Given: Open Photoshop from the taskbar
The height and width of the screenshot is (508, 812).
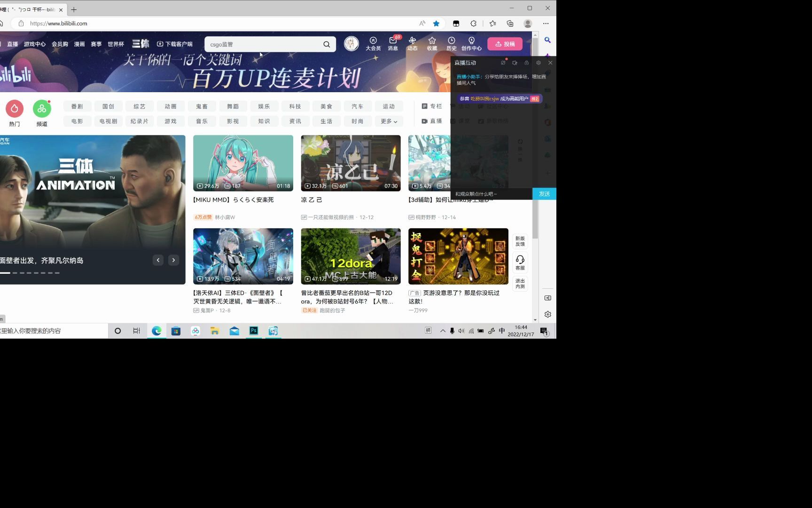Looking at the screenshot, I should pos(253,331).
